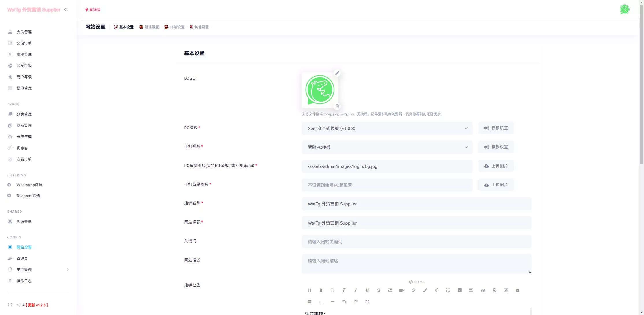Open the PC模板 dropdown

(387, 128)
